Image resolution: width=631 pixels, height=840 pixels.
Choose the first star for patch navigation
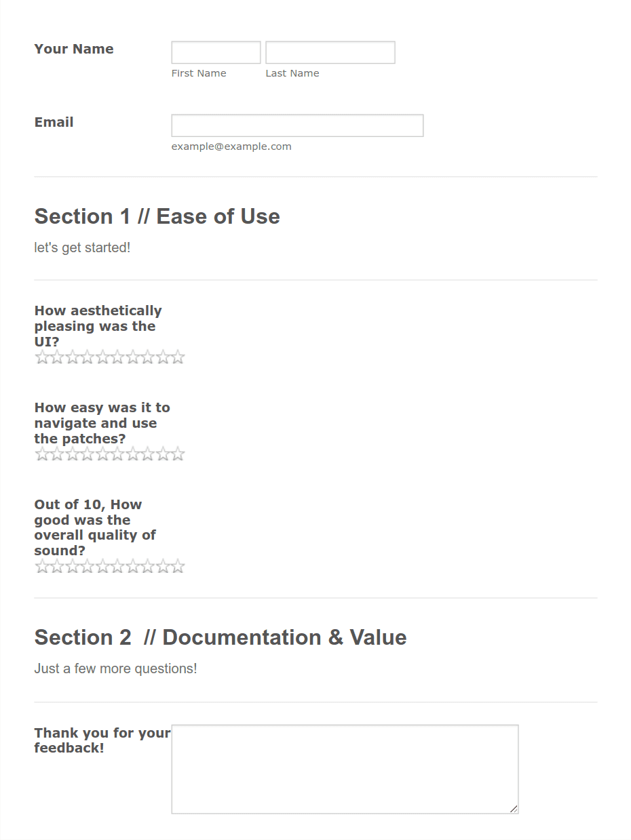click(x=42, y=454)
